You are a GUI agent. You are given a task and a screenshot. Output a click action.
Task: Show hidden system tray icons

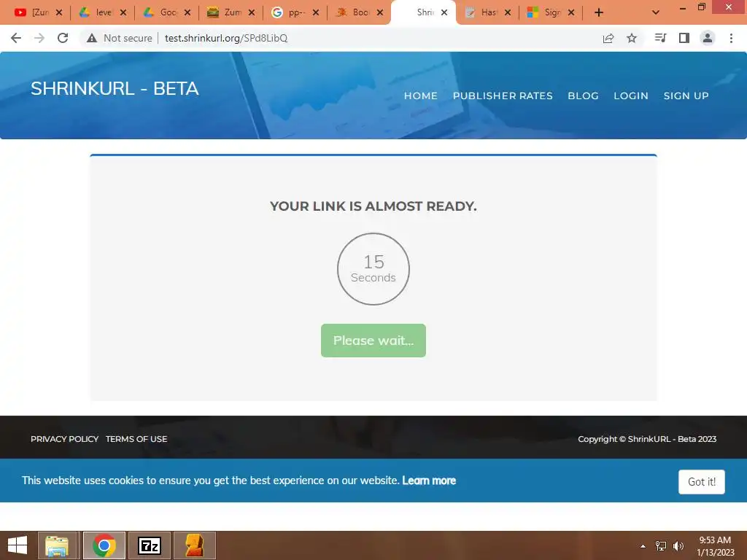(x=643, y=546)
